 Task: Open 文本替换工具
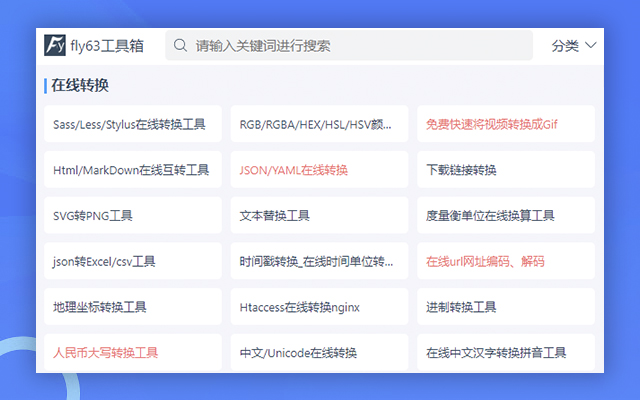tap(319, 216)
